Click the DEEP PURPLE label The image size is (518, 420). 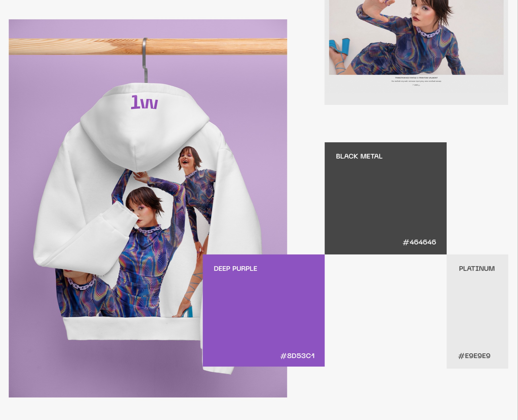click(235, 269)
